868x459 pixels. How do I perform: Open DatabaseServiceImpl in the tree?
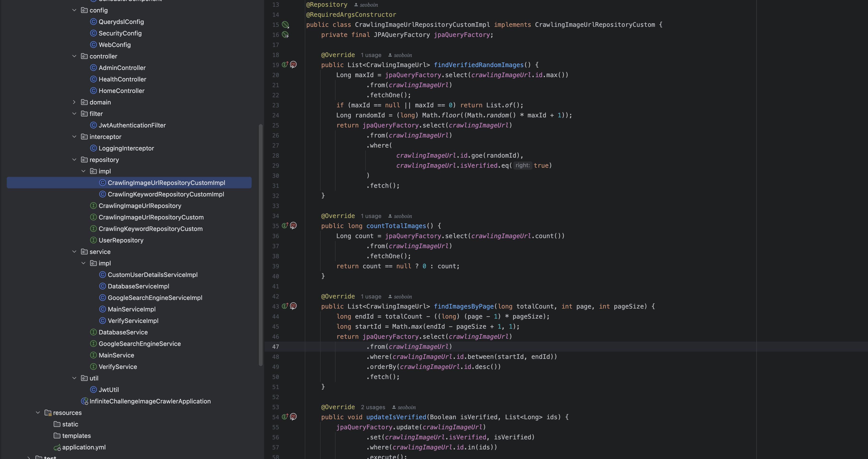click(139, 286)
